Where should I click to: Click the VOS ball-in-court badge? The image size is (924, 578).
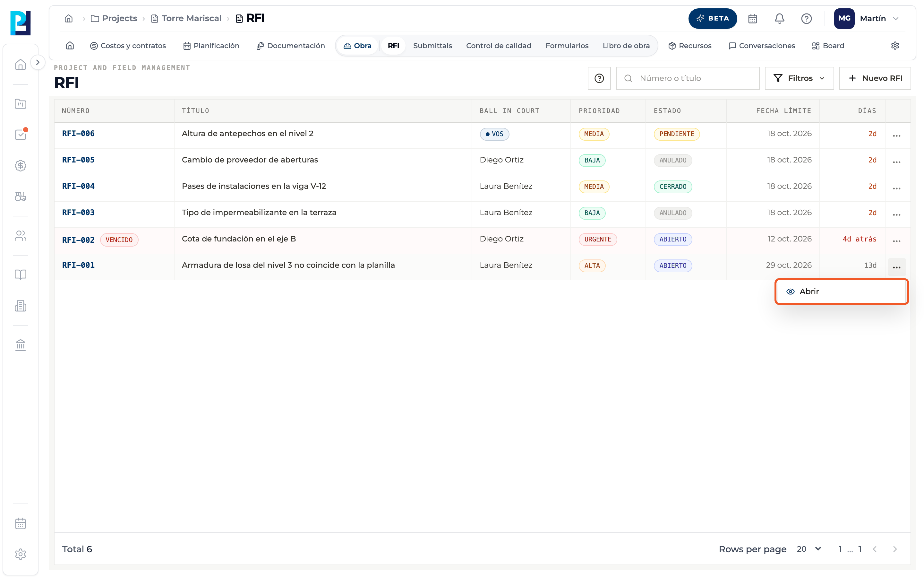click(x=494, y=134)
